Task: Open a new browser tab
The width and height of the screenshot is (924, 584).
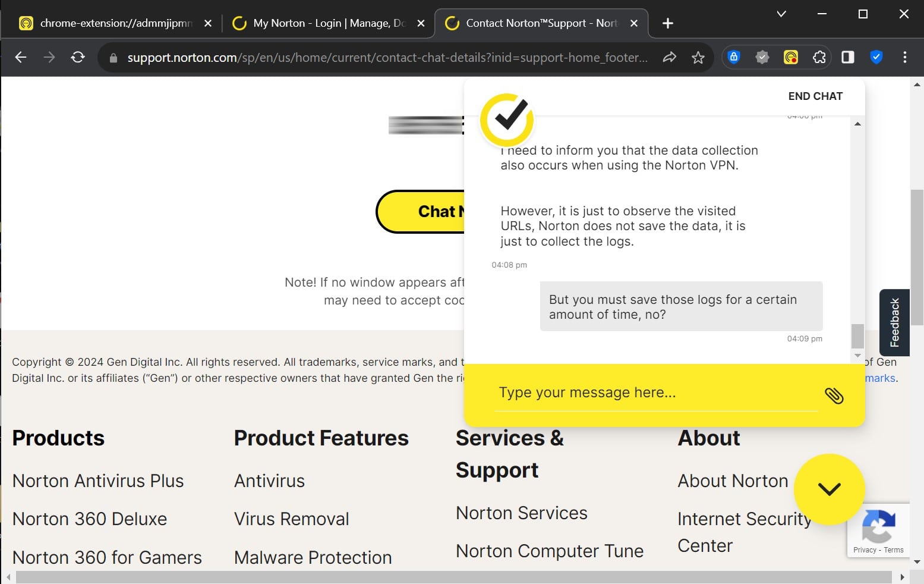Action: (668, 23)
